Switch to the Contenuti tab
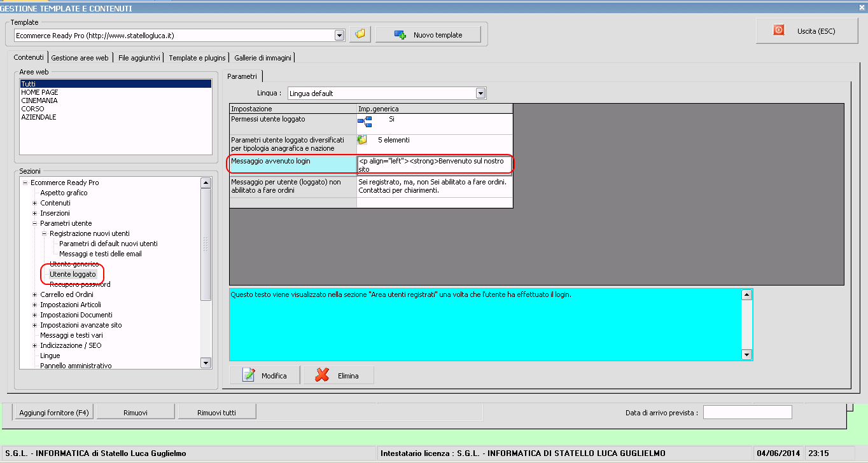 (29, 57)
